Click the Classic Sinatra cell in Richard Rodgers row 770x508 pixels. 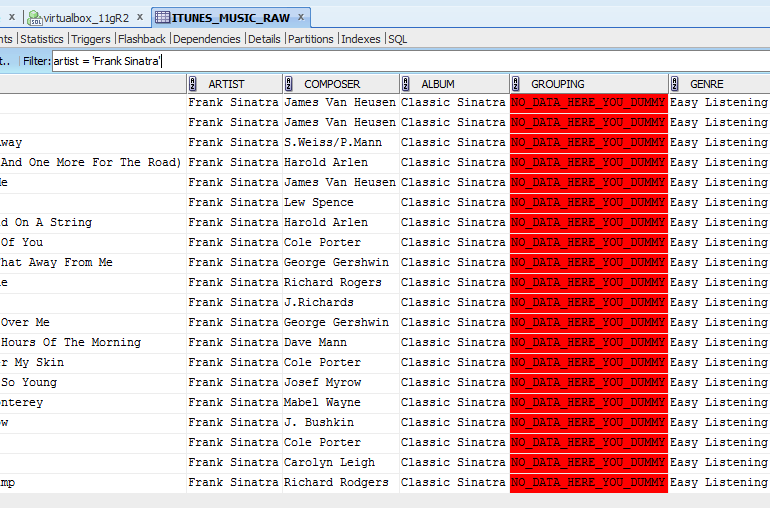click(454, 482)
